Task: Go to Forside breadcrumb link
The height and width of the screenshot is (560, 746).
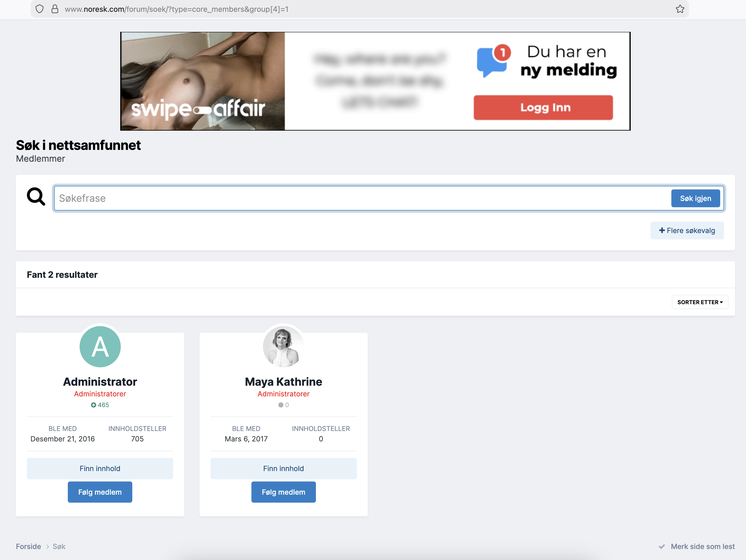Action: (x=28, y=546)
